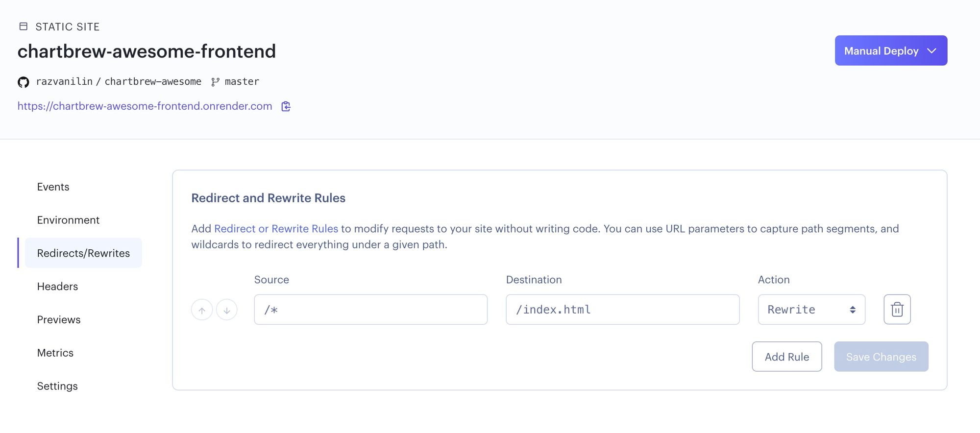The width and height of the screenshot is (980, 433).
Task: Click the Source field containing /*
Action: [370, 310]
